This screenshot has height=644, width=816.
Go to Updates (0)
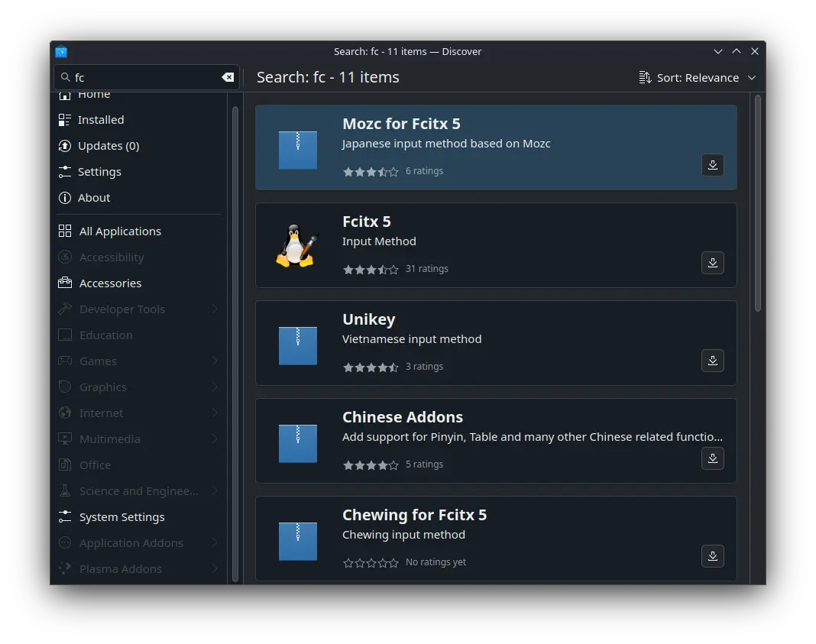139,146
